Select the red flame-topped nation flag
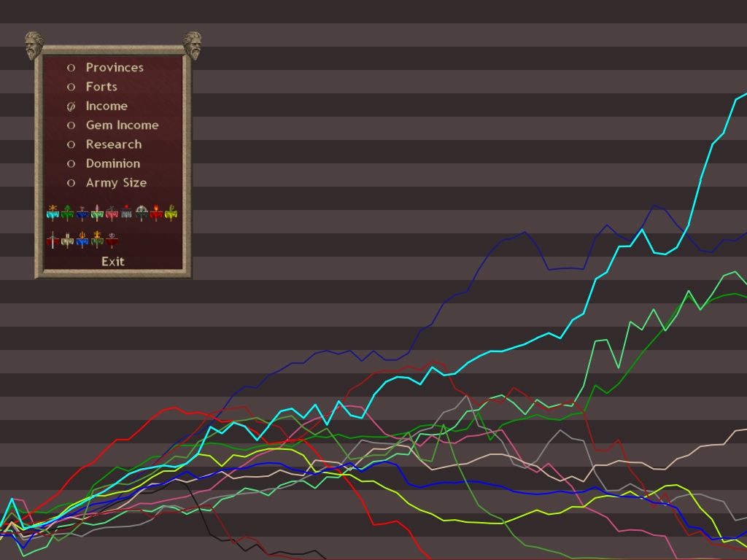 [x=156, y=213]
